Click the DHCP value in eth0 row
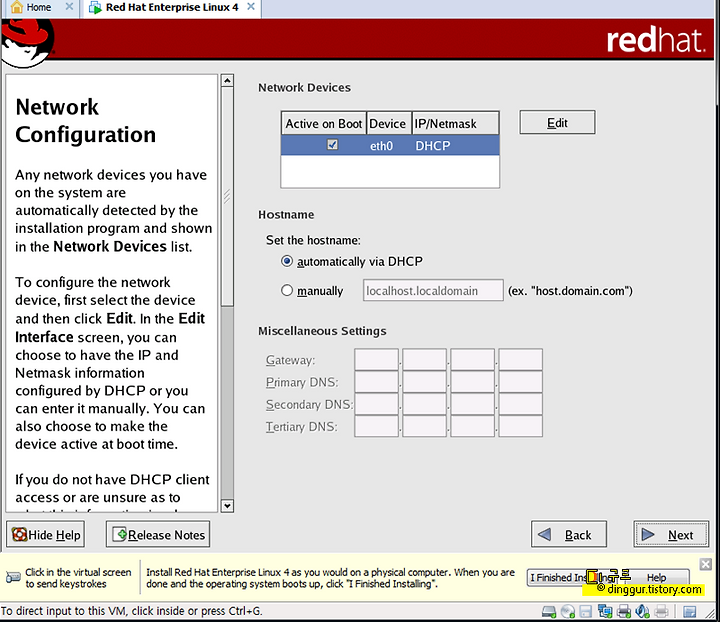 pos(433,146)
